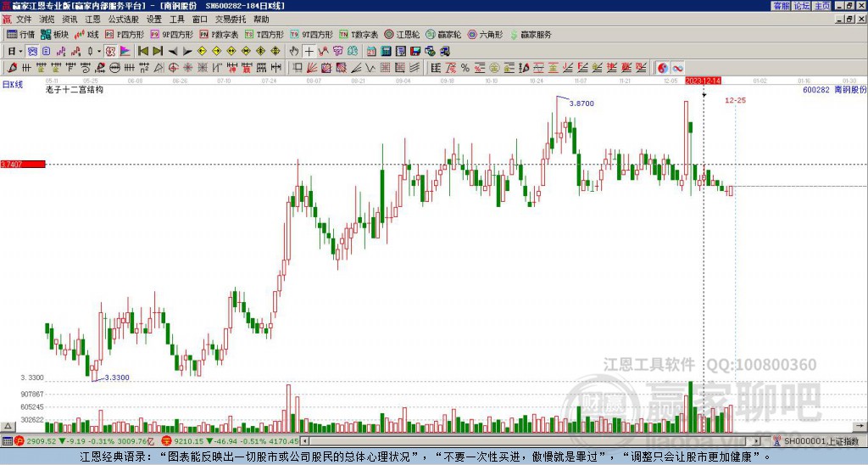Toggle the 权 rights-adjustment button
868x465 pixels.
[111, 51]
